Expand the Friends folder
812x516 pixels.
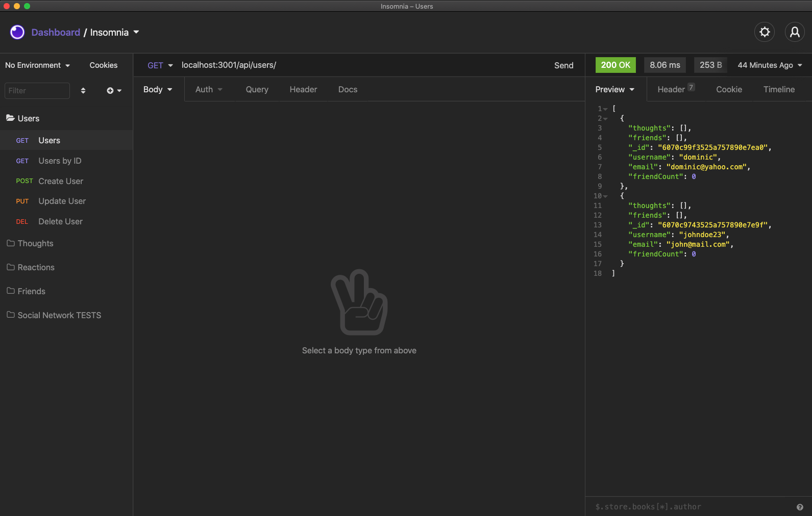click(x=66, y=291)
